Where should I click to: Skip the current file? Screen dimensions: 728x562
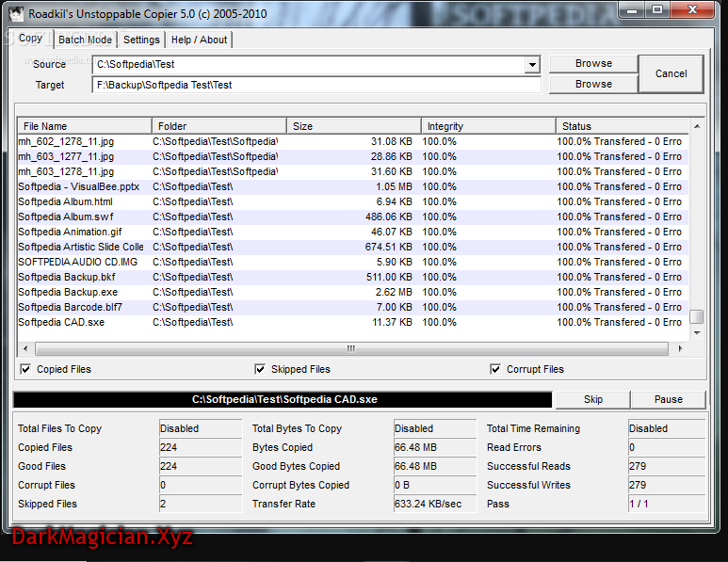click(x=593, y=399)
